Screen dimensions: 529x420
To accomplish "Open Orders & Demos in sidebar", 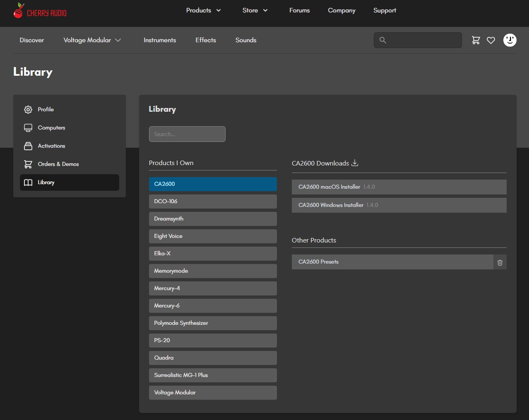I will tap(58, 164).
